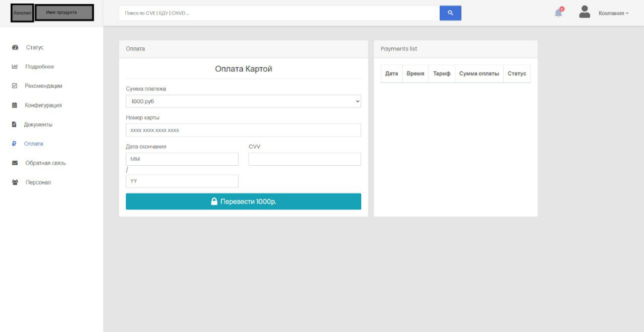
Task: Click the Обратная связь envelope icon
Action: 15,163
